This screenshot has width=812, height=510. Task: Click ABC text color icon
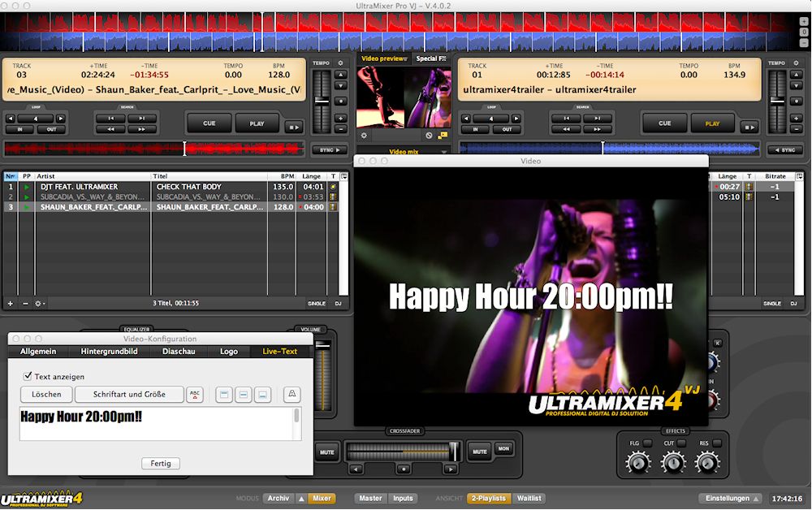195,395
